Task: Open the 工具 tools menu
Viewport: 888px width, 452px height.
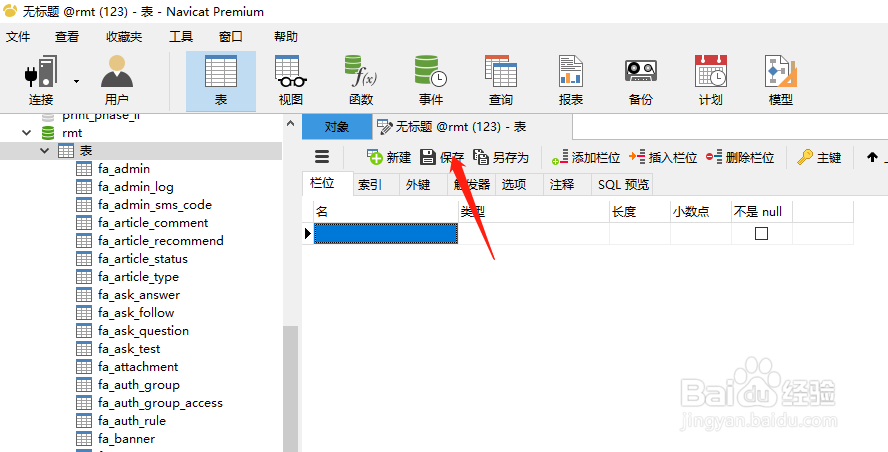Action: [x=181, y=37]
